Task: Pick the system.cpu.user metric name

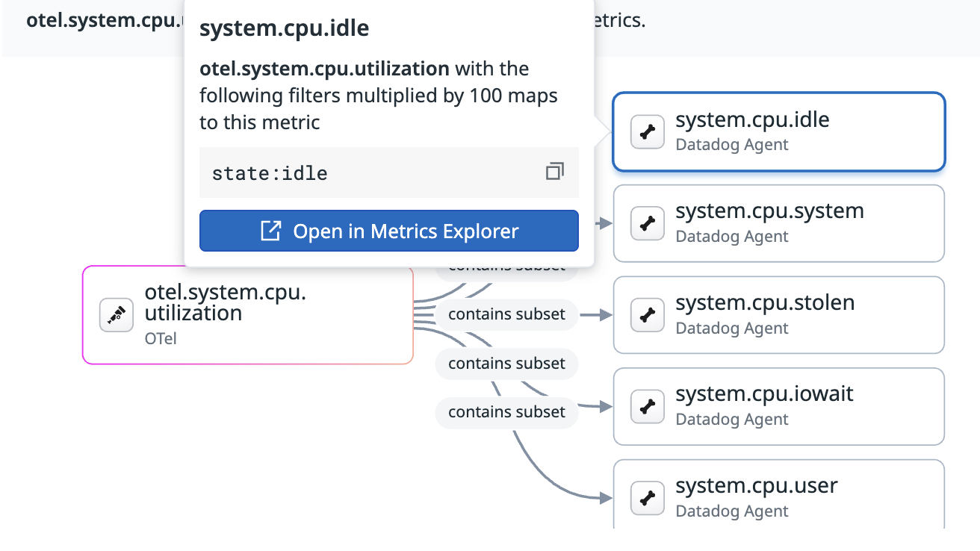Action: click(757, 486)
